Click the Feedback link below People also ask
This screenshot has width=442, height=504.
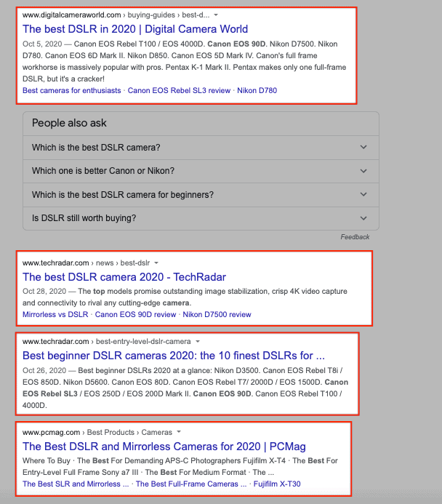(x=355, y=237)
